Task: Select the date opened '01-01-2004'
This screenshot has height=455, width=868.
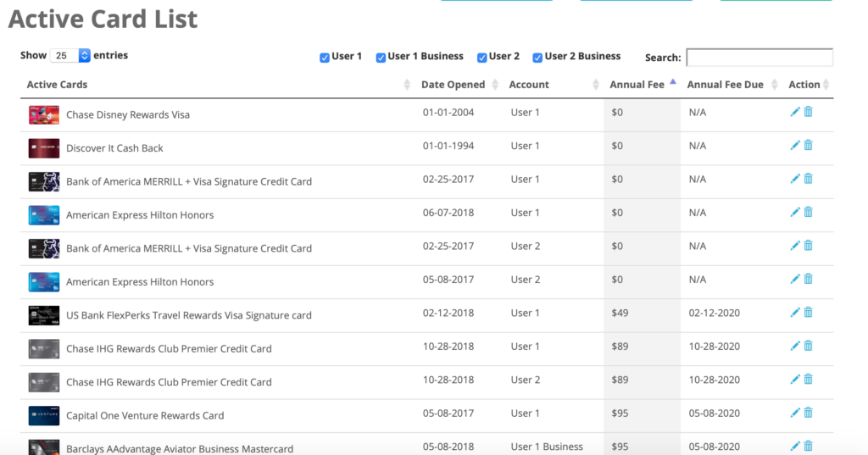Action: 448,113
